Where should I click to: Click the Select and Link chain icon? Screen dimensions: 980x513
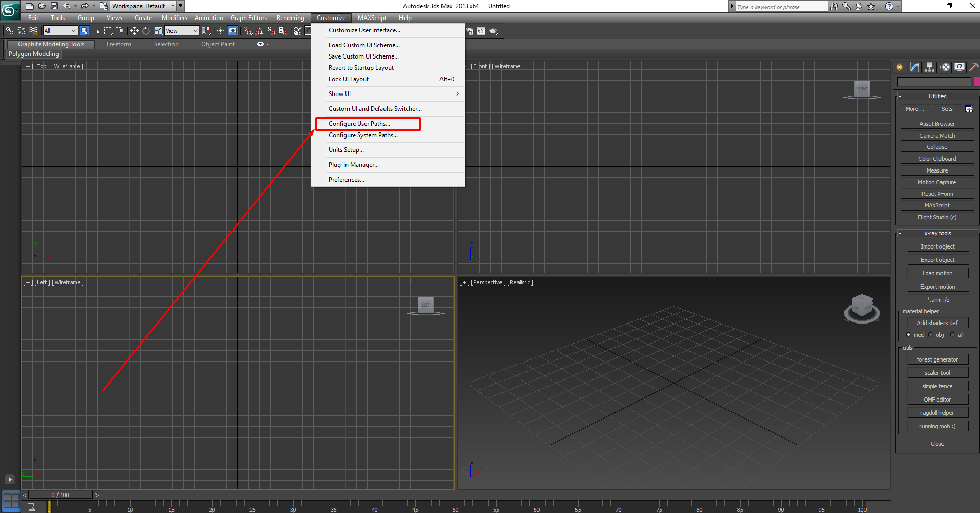(9, 31)
